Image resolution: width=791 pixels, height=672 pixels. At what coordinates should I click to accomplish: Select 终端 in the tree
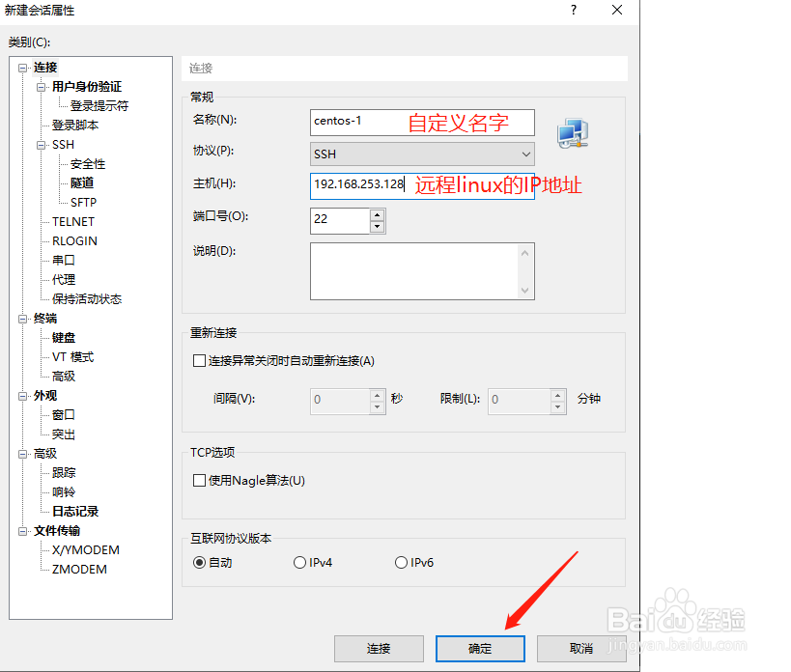coord(45,318)
